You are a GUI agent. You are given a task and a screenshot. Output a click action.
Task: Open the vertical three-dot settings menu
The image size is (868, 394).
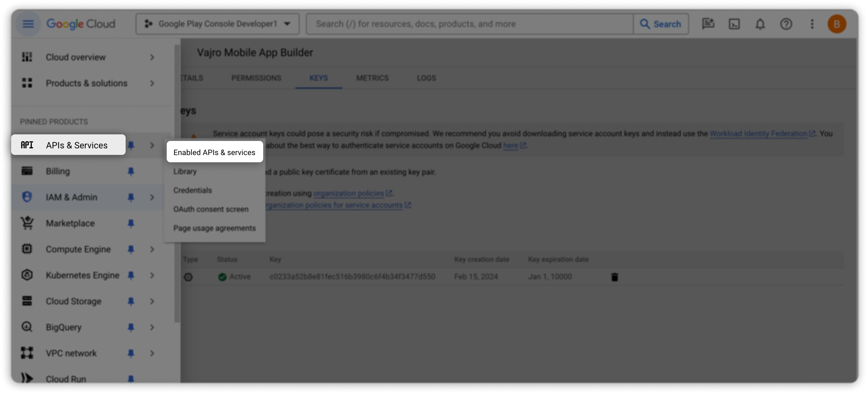(812, 24)
